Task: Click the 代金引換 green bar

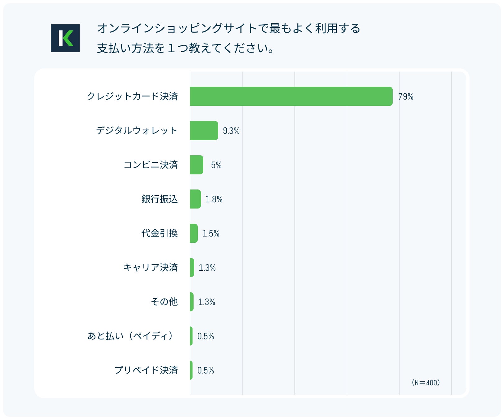Action: (194, 233)
